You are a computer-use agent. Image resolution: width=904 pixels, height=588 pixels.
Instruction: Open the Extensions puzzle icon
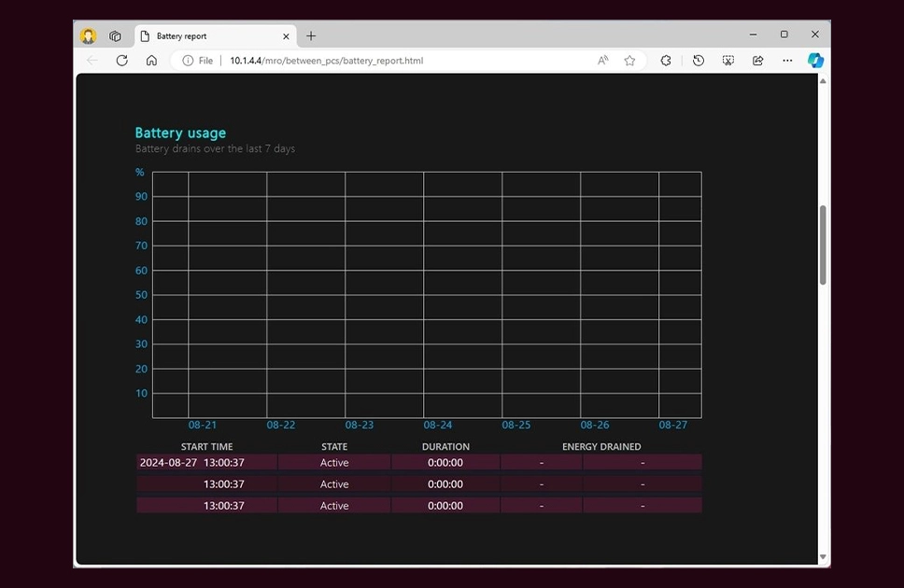[x=666, y=61]
